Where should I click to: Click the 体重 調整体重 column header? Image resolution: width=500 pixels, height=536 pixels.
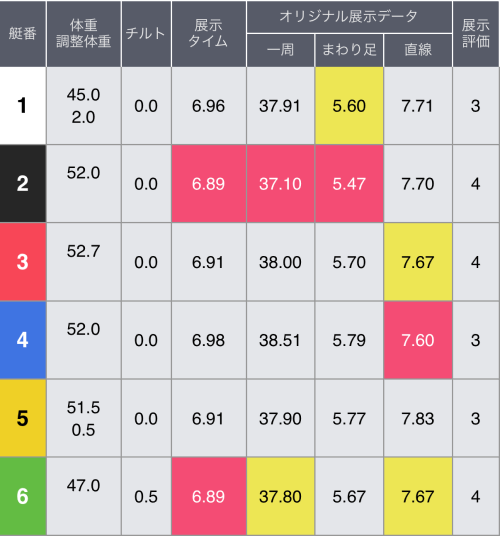tap(84, 34)
